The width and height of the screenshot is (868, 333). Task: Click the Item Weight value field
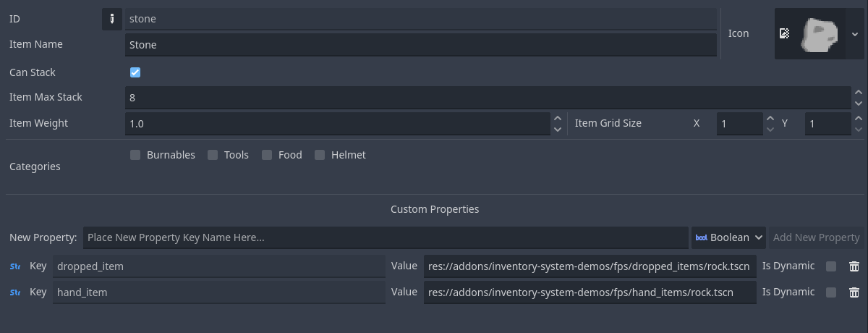click(x=338, y=124)
